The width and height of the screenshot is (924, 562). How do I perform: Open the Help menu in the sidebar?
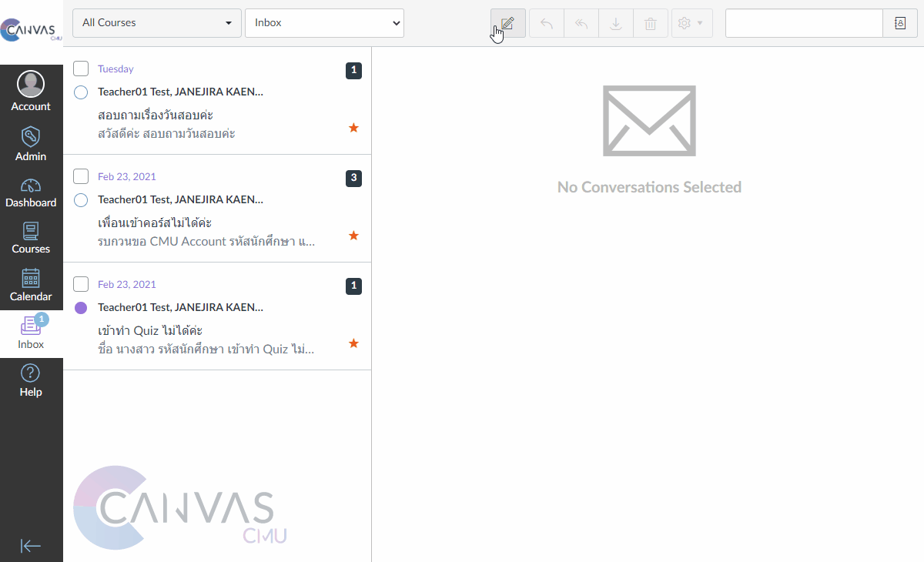point(31,380)
